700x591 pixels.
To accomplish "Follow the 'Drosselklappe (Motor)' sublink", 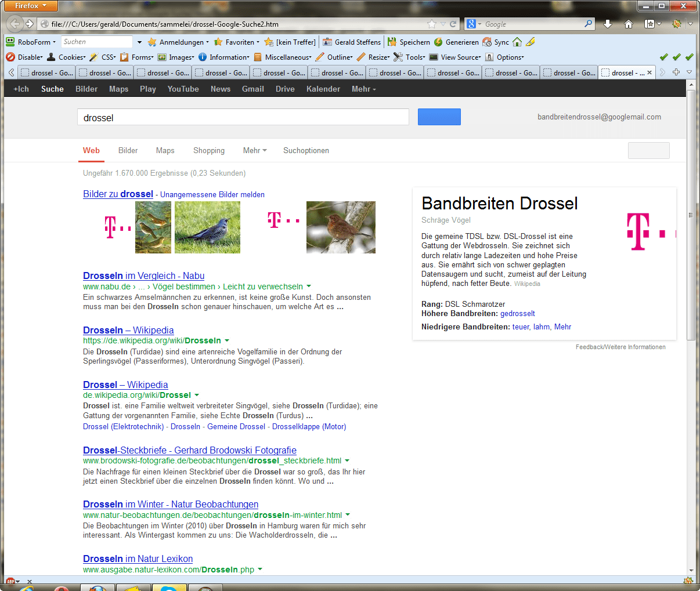I will 309,426.
